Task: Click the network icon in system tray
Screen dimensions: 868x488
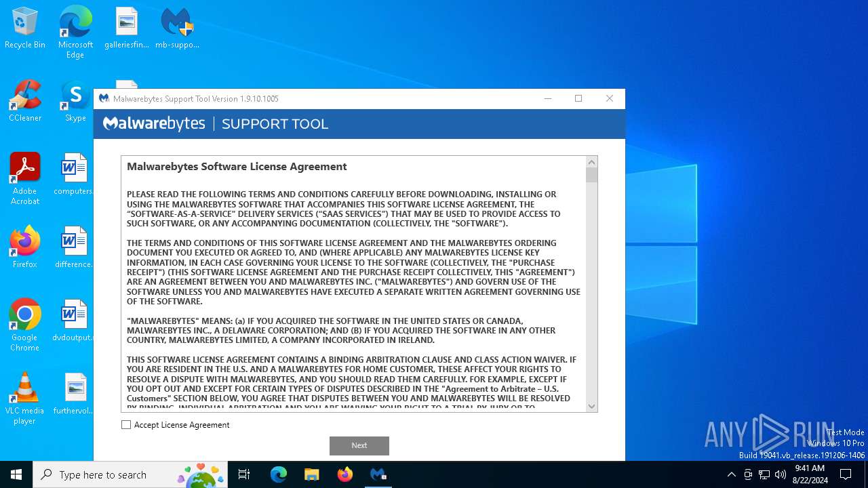Action: pos(764,474)
